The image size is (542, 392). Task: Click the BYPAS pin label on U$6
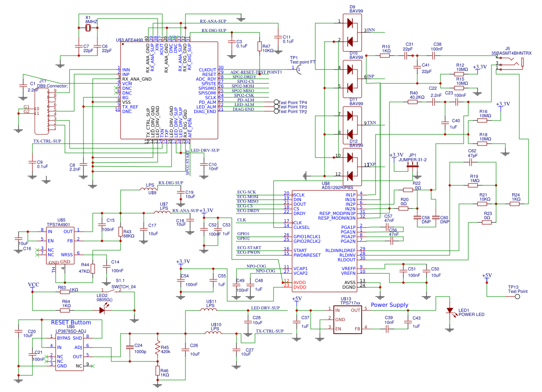click(64, 338)
